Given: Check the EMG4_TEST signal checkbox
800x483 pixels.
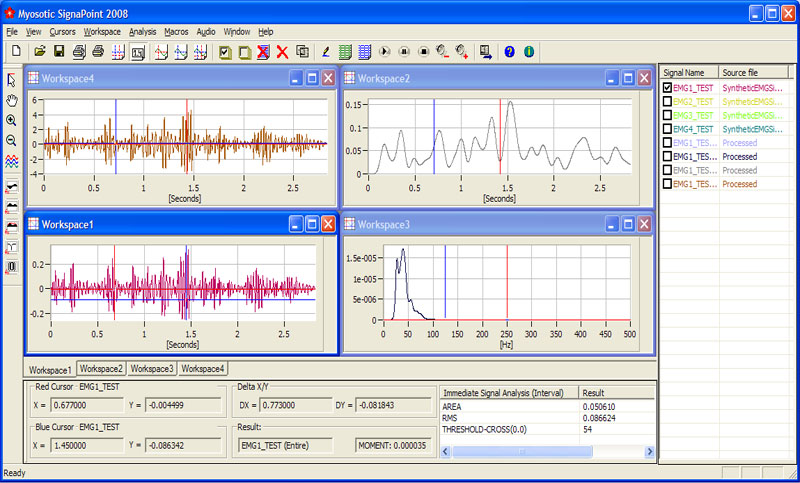Looking at the screenshot, I should [x=667, y=129].
